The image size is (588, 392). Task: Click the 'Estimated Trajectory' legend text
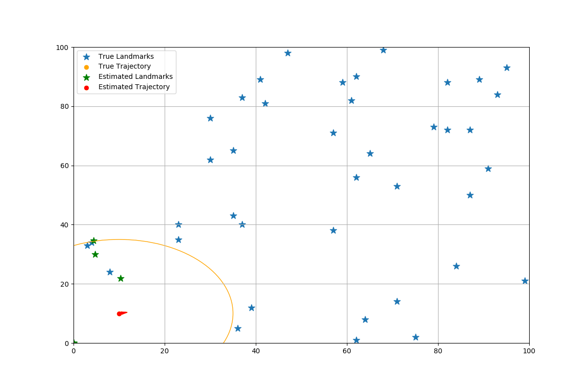pos(134,87)
